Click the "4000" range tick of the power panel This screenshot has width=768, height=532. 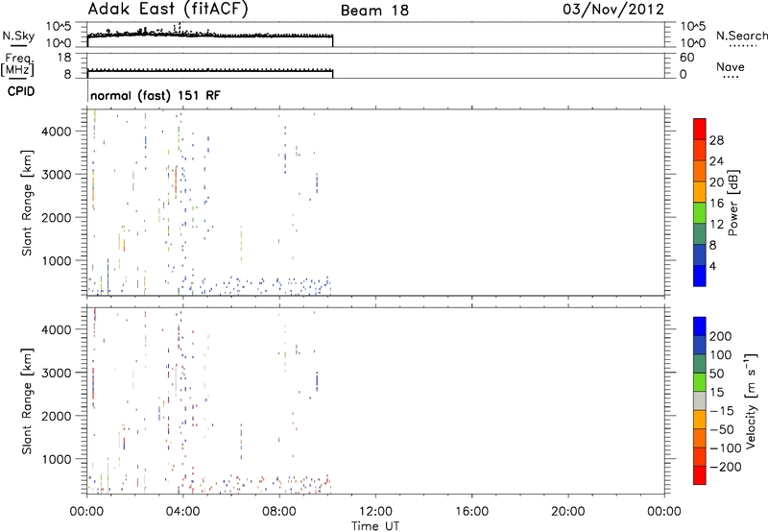coord(57,132)
